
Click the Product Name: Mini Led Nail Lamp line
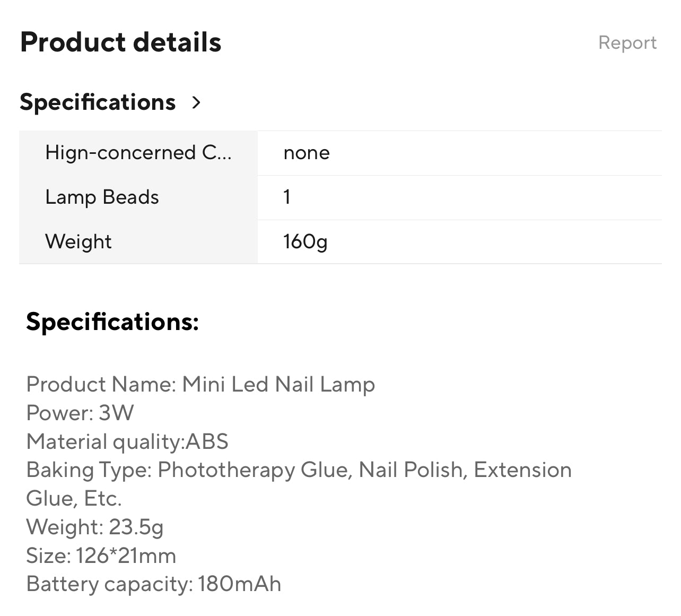pyautogui.click(x=200, y=384)
